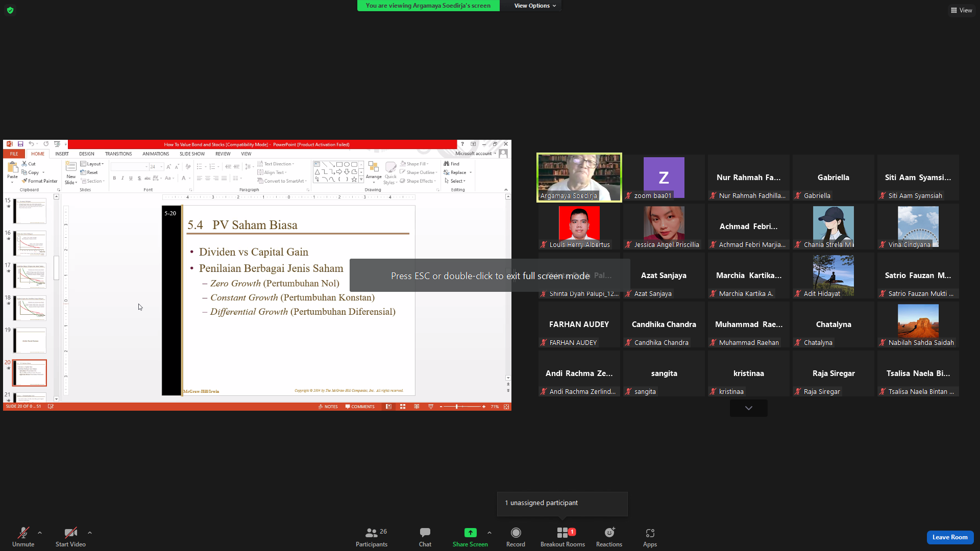Viewport: 980px width, 551px height.
Task: Toggle the NOTES pane in status bar
Action: pos(328,407)
